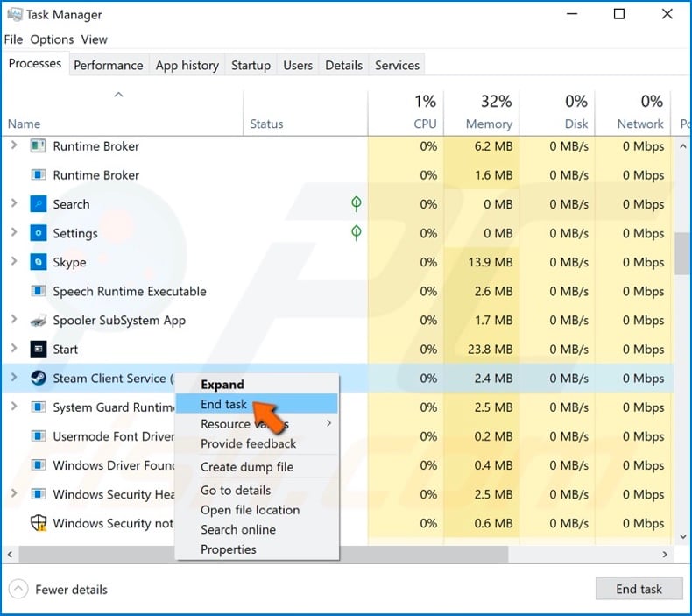Viewport: 692px width, 616px height.
Task: Sort by the Network column header
Action: [x=632, y=113]
